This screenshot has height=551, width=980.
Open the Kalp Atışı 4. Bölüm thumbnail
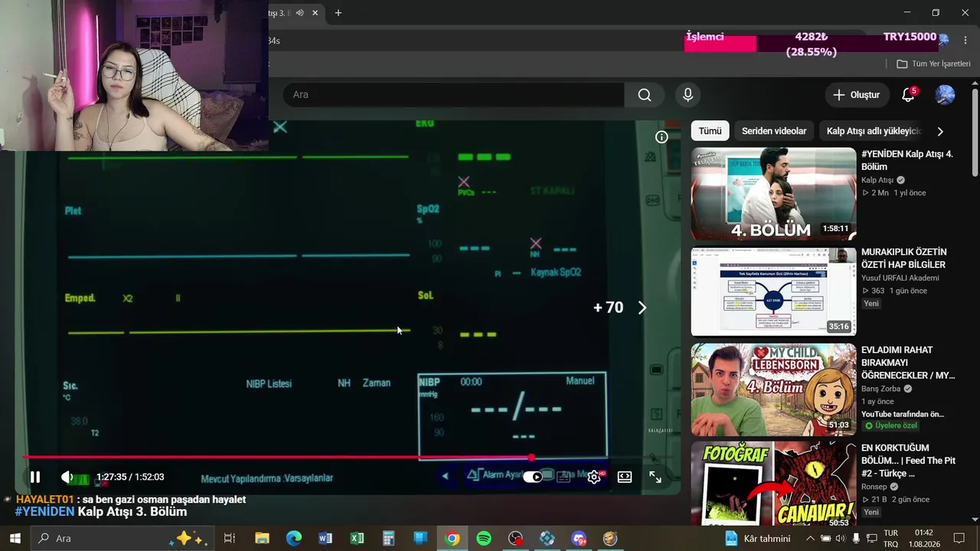tap(773, 194)
